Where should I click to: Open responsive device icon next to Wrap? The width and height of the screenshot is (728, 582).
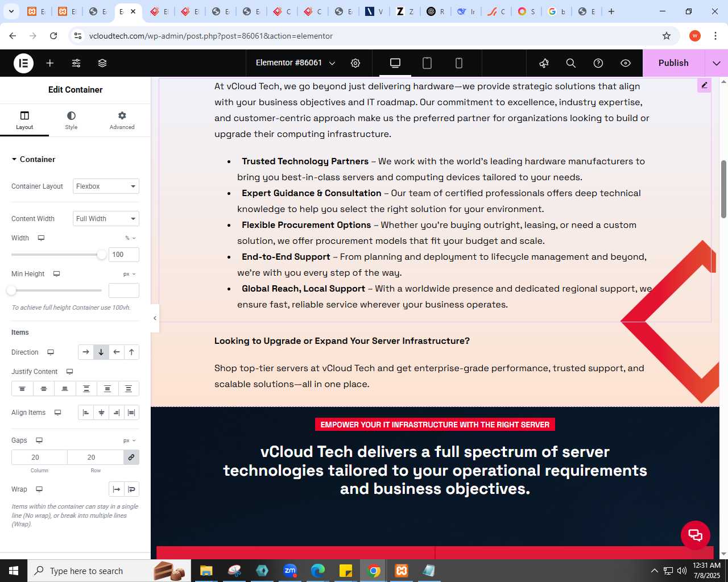point(39,489)
